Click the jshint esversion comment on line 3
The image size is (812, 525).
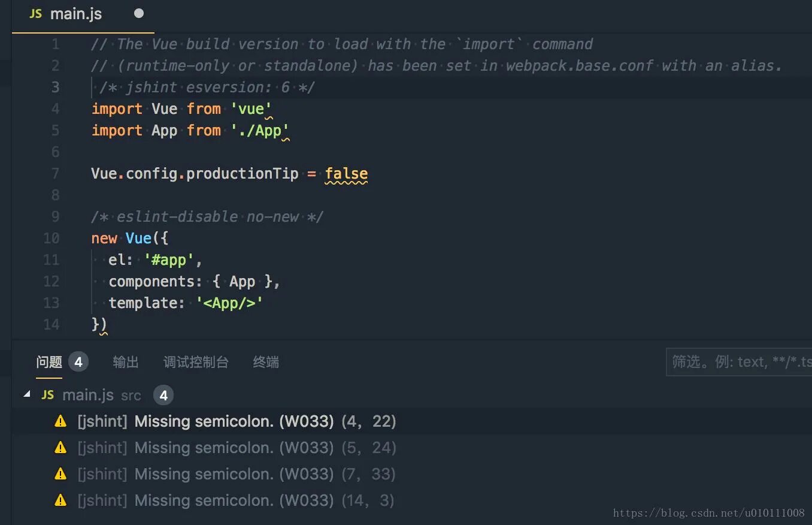click(207, 87)
